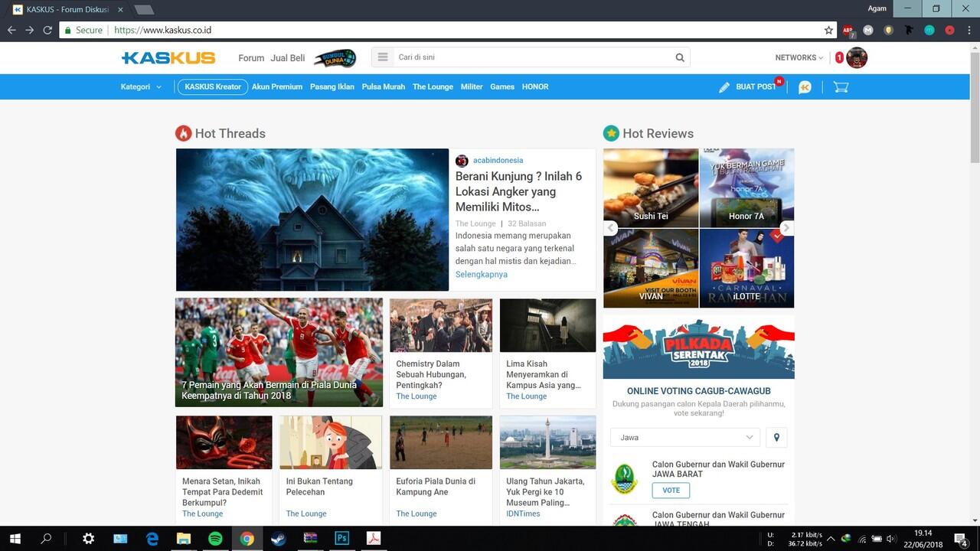Open the IDNTimes link under Ulang Tahun Jakarta

pyautogui.click(x=523, y=514)
